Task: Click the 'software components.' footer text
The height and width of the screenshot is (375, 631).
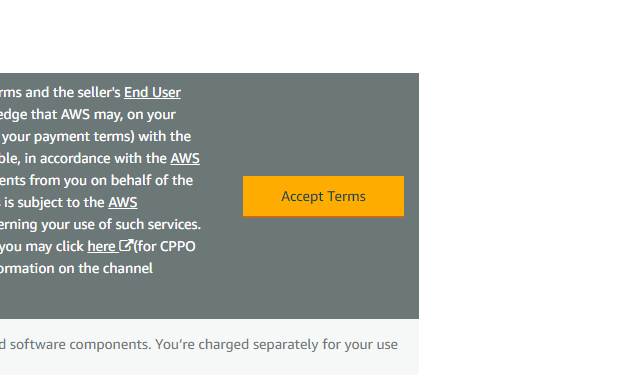Action: point(80,344)
